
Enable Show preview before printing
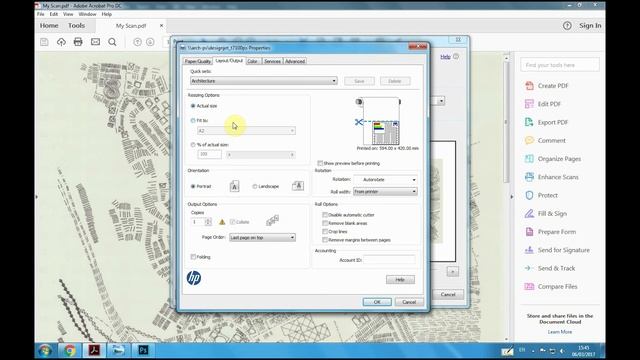(x=320, y=163)
